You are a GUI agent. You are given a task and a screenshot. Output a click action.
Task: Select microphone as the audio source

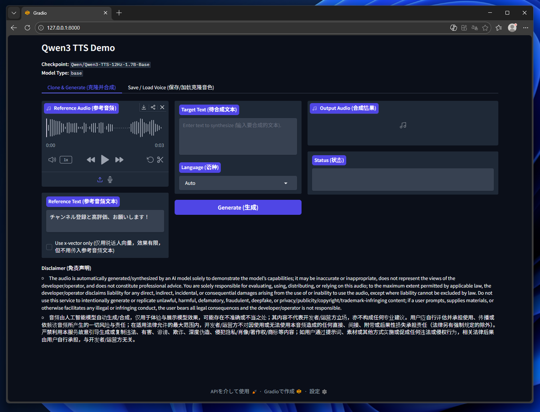tap(110, 179)
